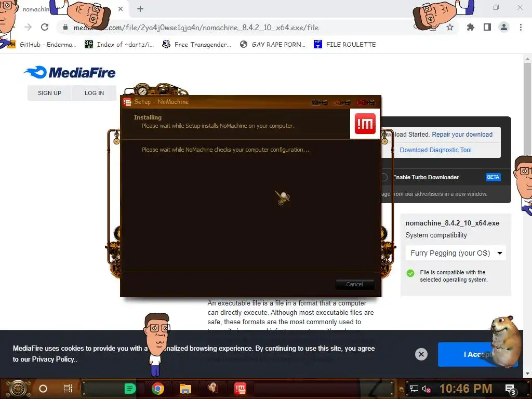Open the Chrome extensions puzzle icon
The width and height of the screenshot is (532, 399).
click(x=470, y=27)
